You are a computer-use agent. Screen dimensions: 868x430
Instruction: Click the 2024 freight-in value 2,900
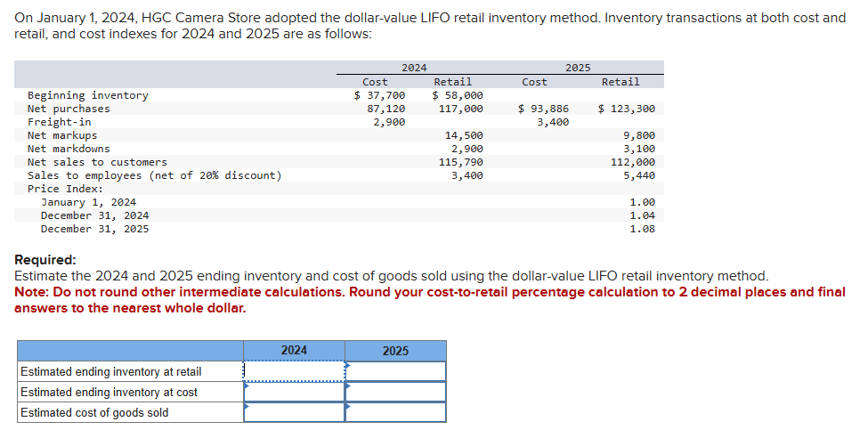pos(389,122)
